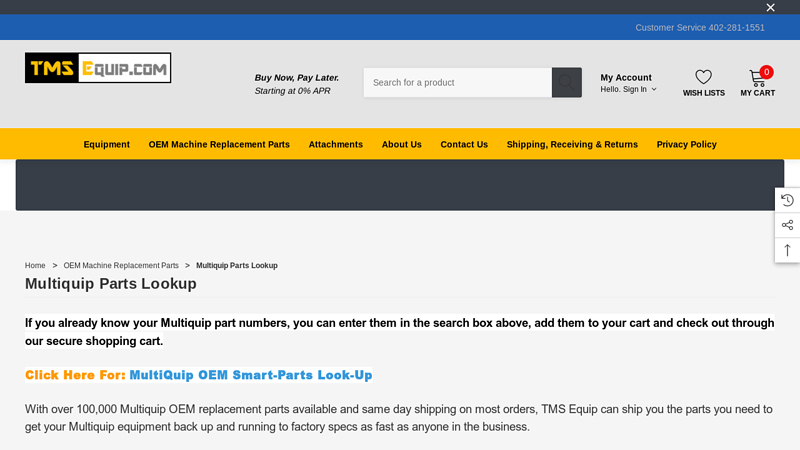Open Privacy Policy in navigation bar
Screen dimensions: 800x450
(686, 144)
